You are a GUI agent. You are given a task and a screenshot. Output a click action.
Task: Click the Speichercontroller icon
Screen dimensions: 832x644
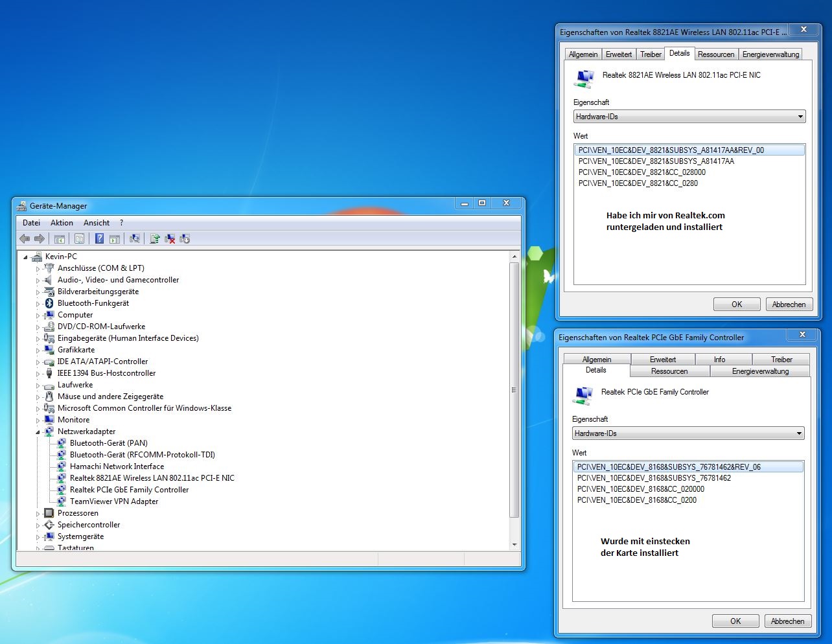coord(49,525)
